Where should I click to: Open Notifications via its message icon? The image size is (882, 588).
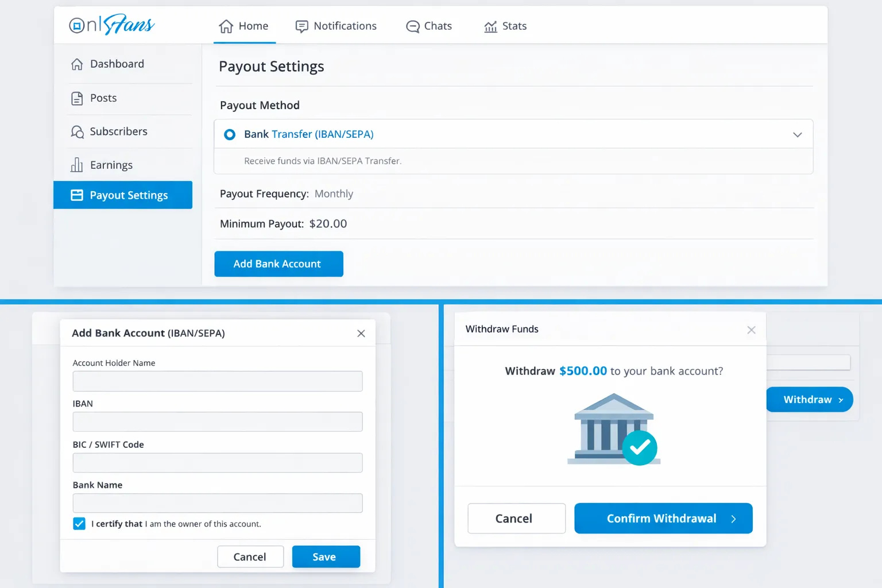coord(301,26)
